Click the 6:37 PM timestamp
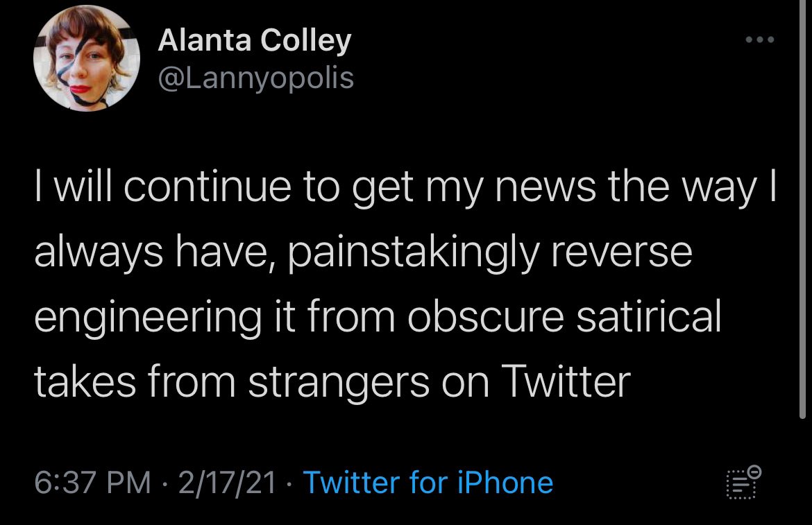The width and height of the screenshot is (812, 525). click(92, 482)
